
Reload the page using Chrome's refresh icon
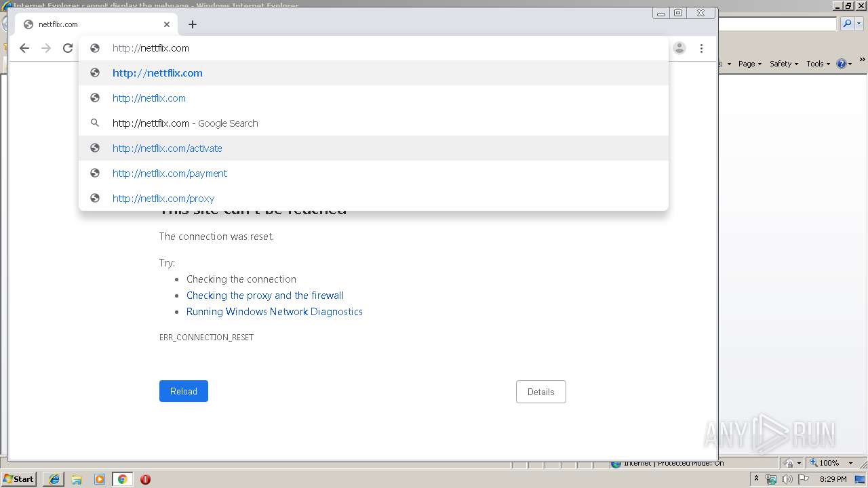point(68,48)
